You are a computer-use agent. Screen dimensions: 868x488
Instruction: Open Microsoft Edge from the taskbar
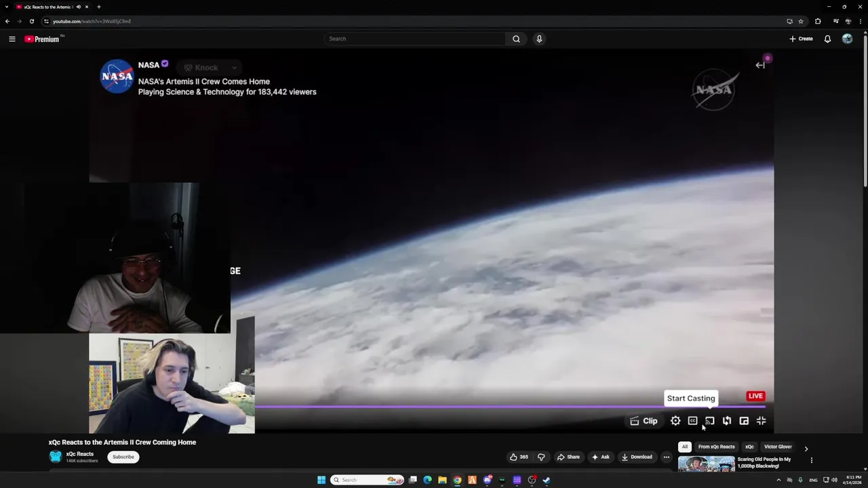tap(427, 480)
